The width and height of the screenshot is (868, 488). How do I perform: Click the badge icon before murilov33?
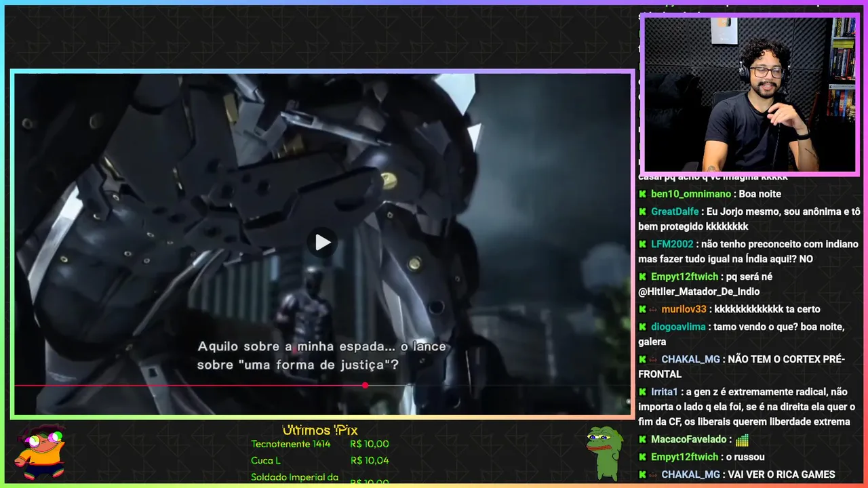click(x=654, y=309)
